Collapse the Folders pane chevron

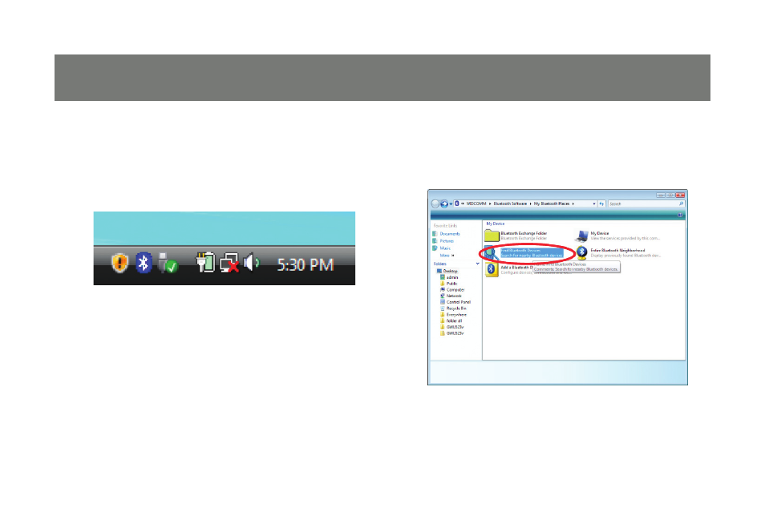pos(478,264)
